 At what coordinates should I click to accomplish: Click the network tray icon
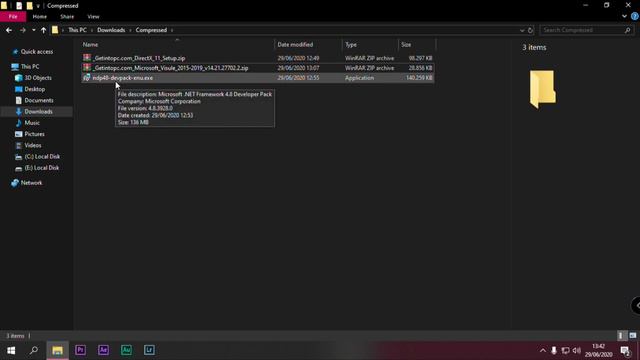tap(565, 351)
